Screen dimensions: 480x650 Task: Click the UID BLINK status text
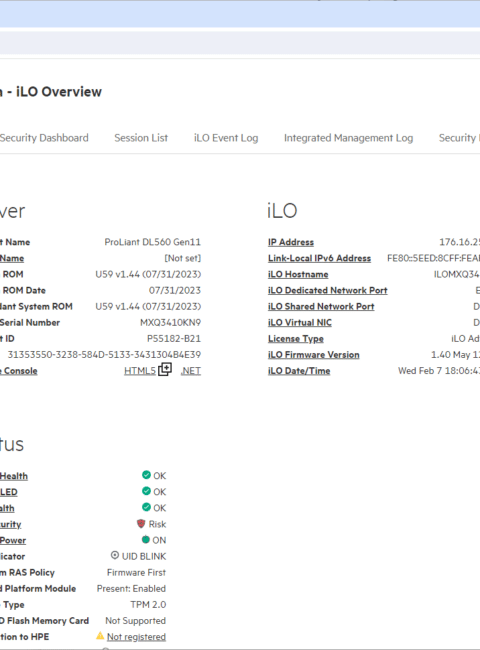click(x=144, y=556)
